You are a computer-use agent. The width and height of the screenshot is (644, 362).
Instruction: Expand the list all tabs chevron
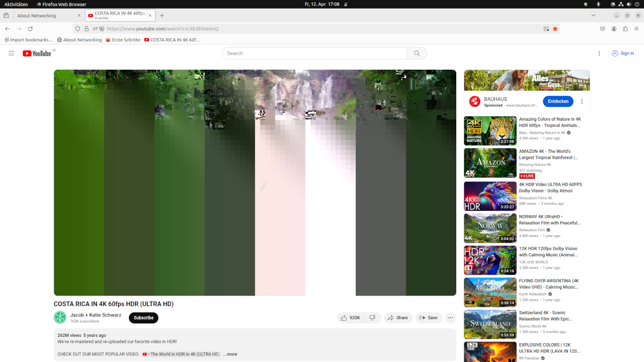pyautogui.click(x=593, y=16)
